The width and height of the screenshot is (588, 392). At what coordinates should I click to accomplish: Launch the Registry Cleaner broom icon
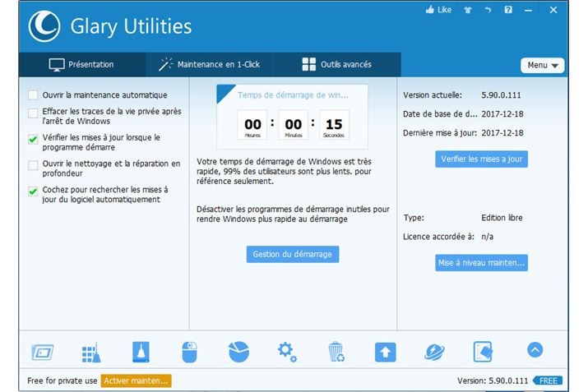pyautogui.click(x=91, y=353)
